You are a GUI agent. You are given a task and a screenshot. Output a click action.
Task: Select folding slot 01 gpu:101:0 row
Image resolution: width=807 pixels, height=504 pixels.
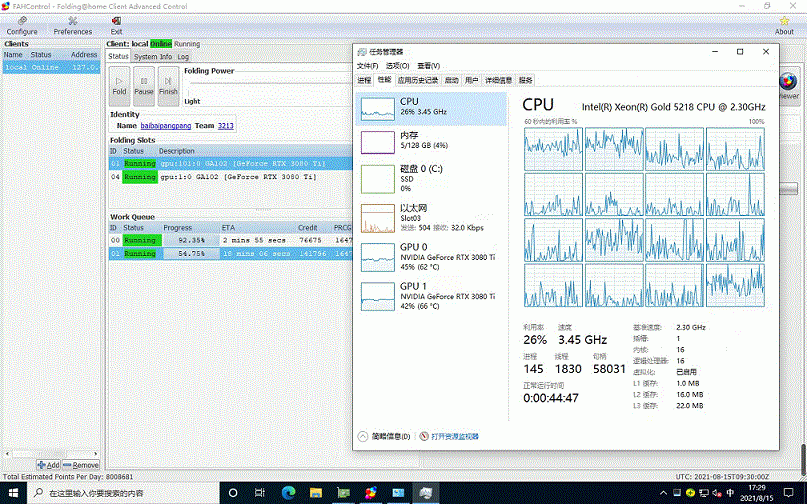point(231,163)
